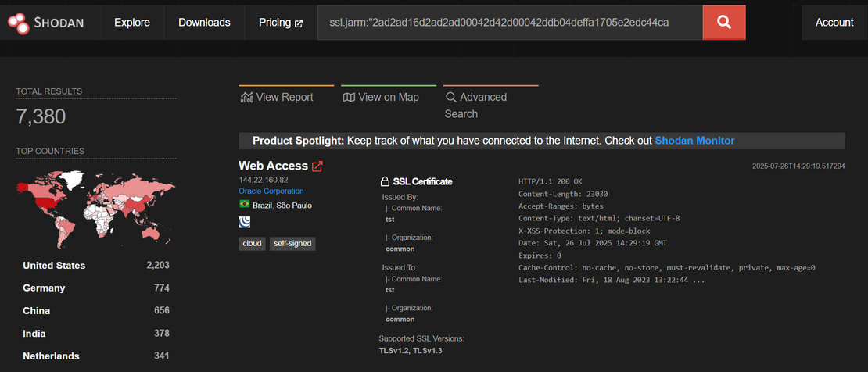The height and width of the screenshot is (372, 868).
Task: Filter results by United States
Action: 54,266
